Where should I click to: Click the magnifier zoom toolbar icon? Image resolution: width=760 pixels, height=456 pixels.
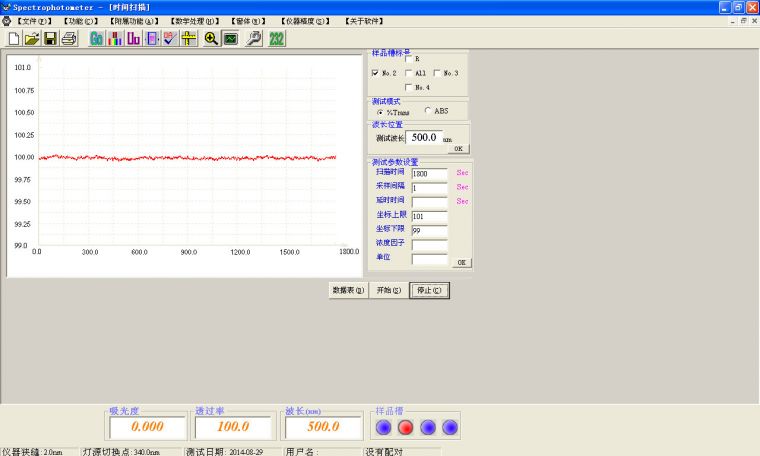pos(212,38)
